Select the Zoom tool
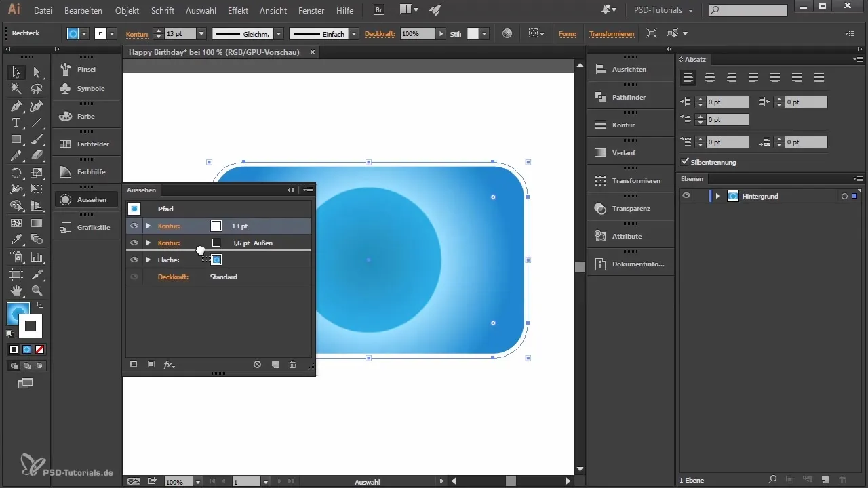 click(x=37, y=291)
